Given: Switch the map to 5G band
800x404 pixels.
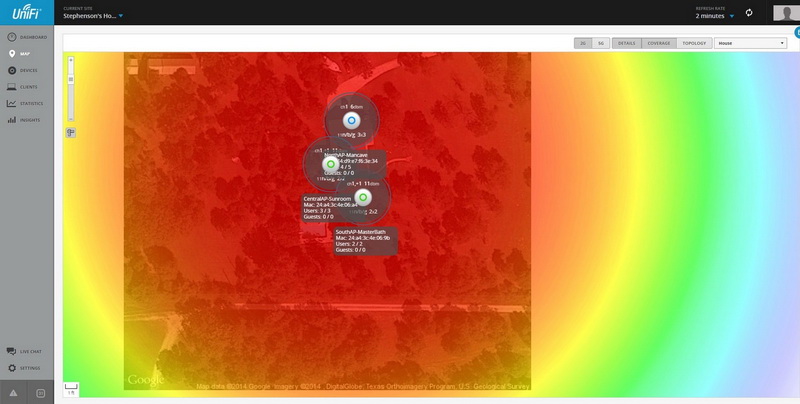Looking at the screenshot, I should pyautogui.click(x=600, y=43).
